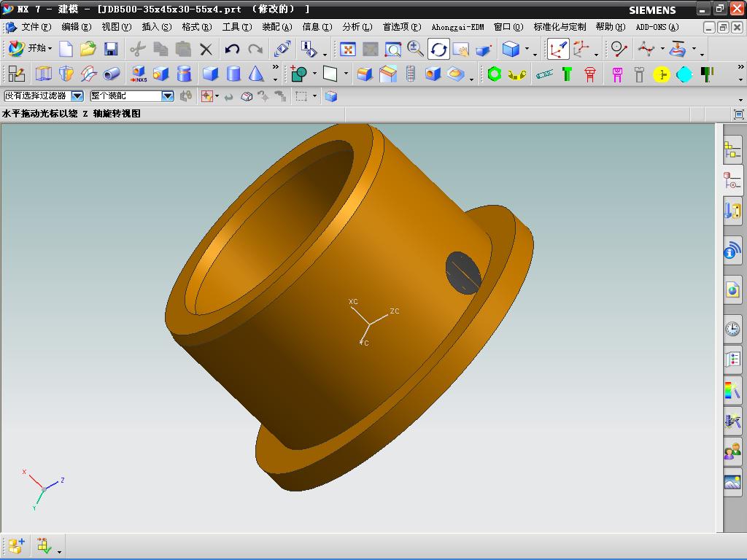
Task: Select the Zoom in/out magnifier icon
Action: 415,49
